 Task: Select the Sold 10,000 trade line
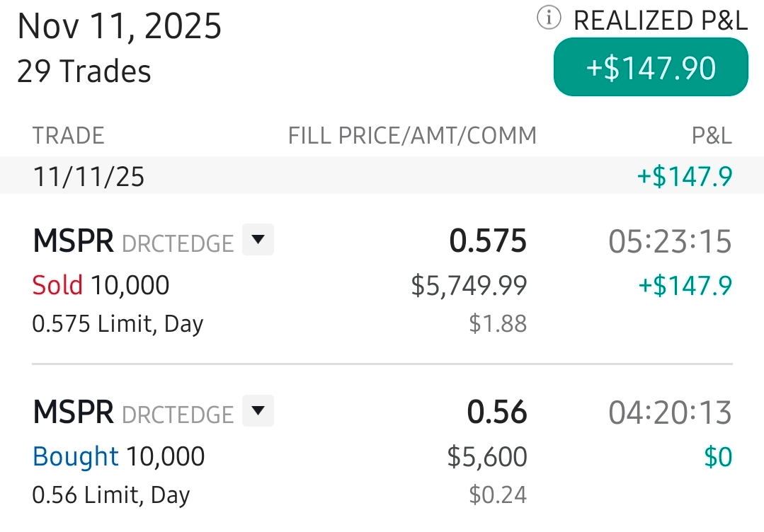101,285
